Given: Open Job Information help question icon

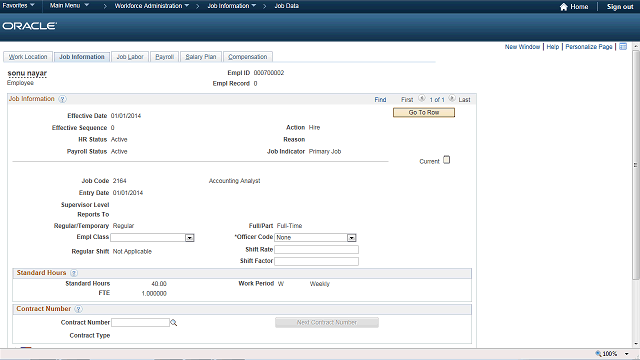Looking at the screenshot, I should click(62, 99).
